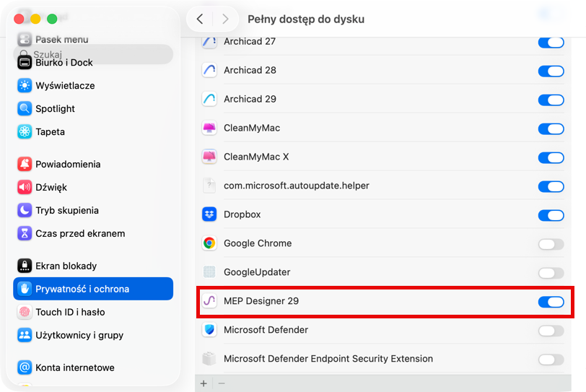Viewport: 586px width, 392px height.
Task: Open Tryb skupienia settings
Action: click(x=93, y=210)
